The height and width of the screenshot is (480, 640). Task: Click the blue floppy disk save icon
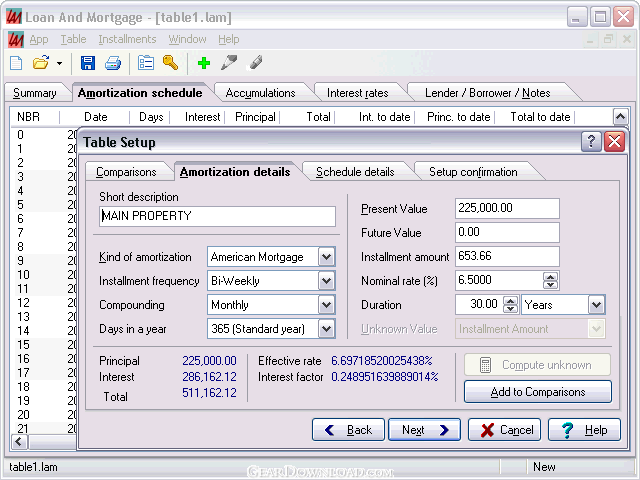pos(88,63)
